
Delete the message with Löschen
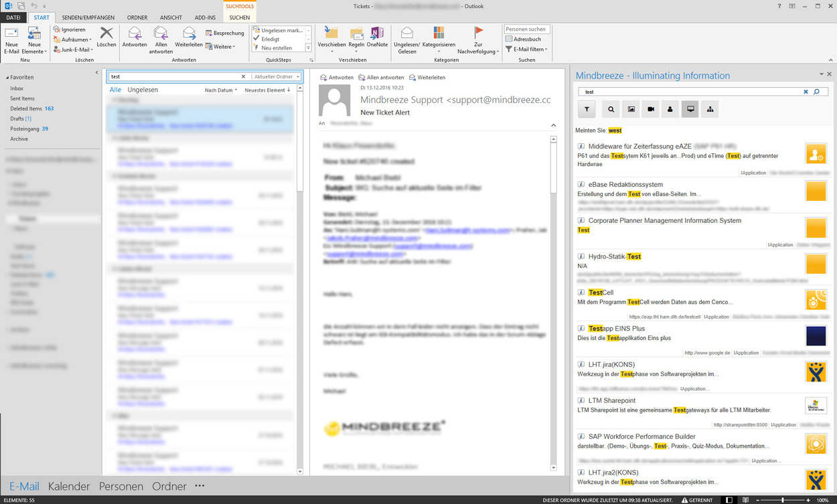[106, 37]
